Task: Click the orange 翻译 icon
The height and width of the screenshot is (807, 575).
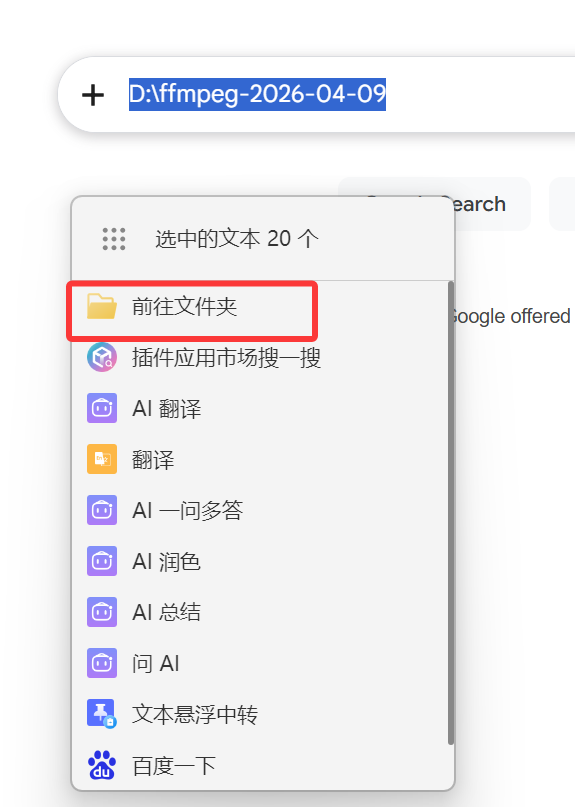Action: (102, 459)
